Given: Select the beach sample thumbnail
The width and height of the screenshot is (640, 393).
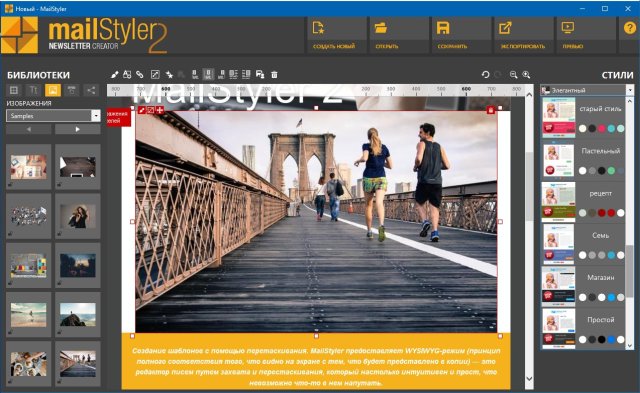Looking at the screenshot, I should tap(29, 314).
